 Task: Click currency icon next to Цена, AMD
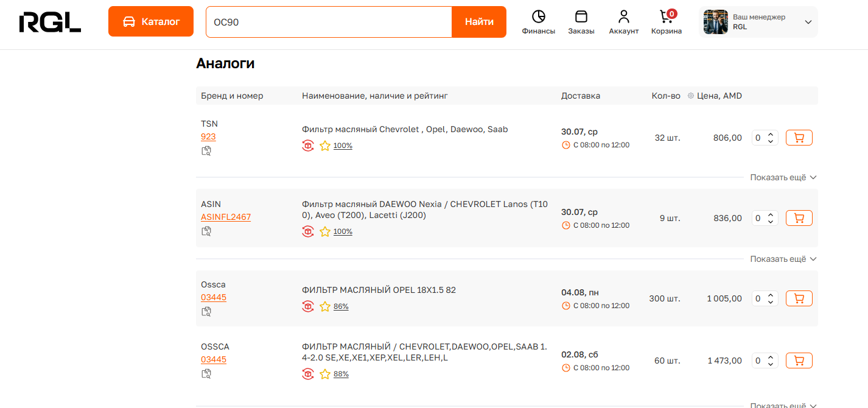coord(691,96)
